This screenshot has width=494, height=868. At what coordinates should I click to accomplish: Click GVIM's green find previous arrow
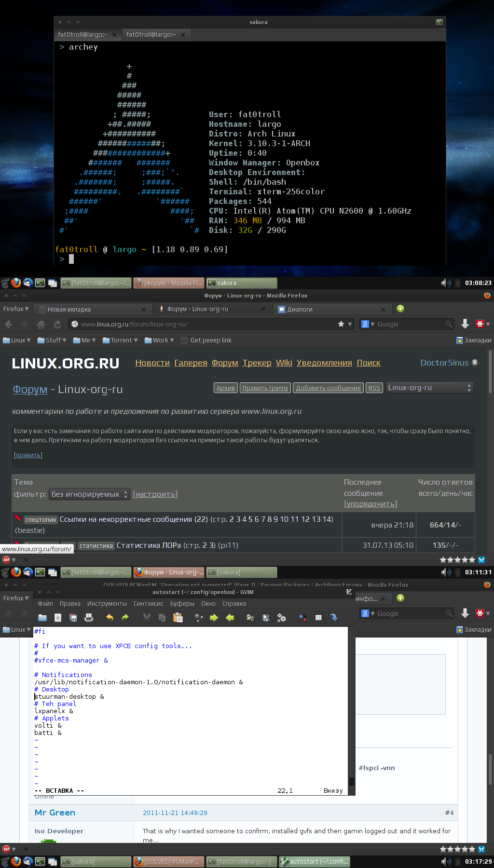[x=230, y=617]
